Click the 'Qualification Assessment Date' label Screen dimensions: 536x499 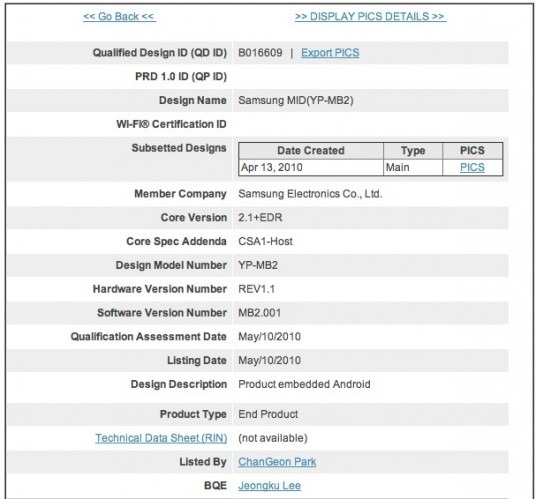pyautogui.click(x=148, y=337)
